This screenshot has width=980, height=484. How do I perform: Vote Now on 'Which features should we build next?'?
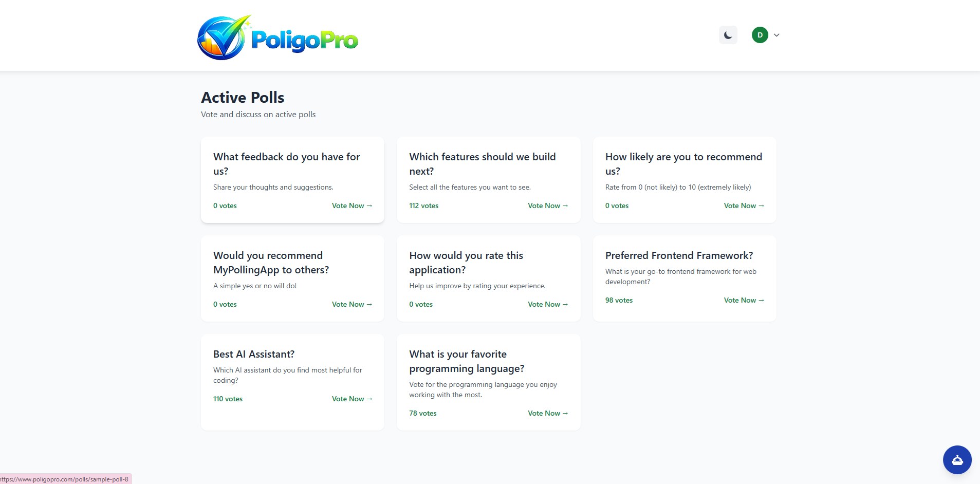click(x=547, y=206)
